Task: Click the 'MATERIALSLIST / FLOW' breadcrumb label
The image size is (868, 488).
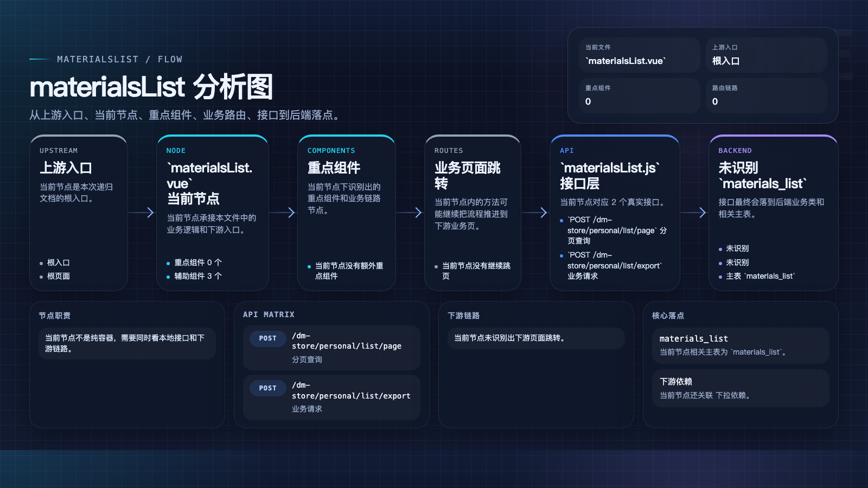Action: [120, 59]
